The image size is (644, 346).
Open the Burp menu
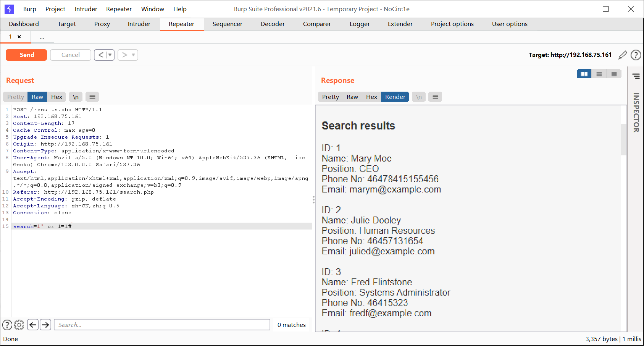30,9
